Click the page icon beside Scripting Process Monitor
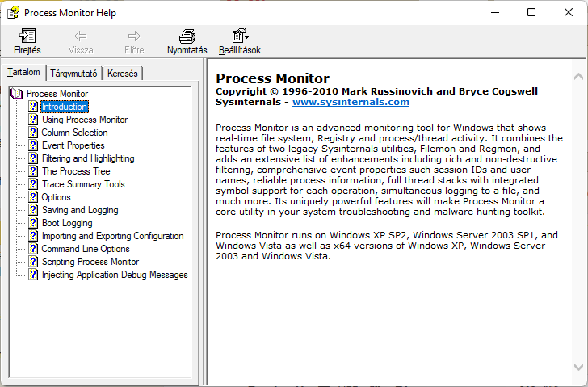 click(x=33, y=262)
